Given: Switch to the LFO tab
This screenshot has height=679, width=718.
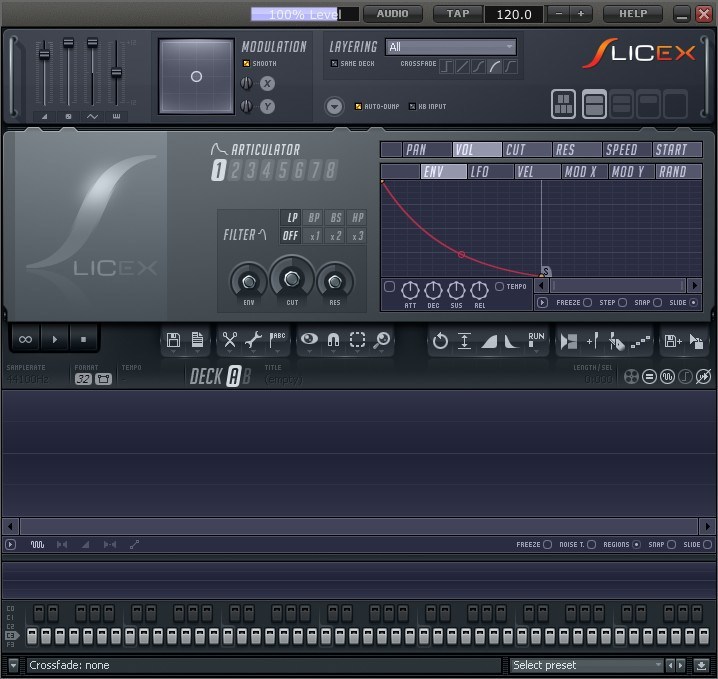Looking at the screenshot, I should (x=490, y=172).
